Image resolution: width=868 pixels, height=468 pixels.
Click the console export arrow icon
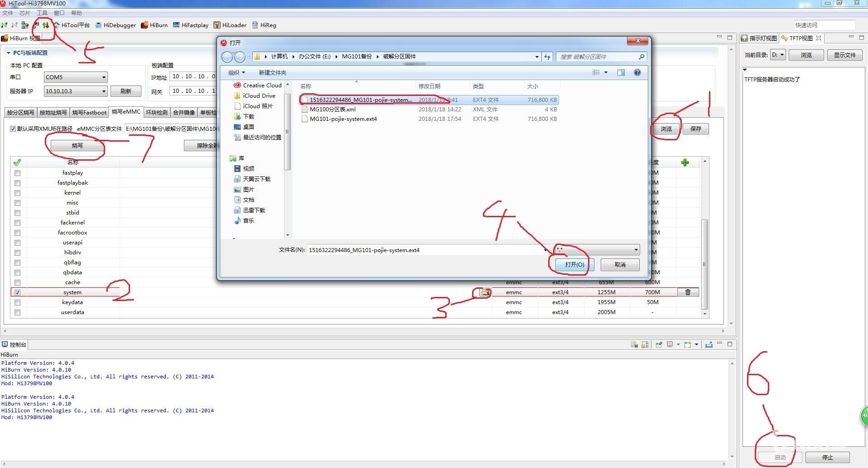[x=709, y=344]
